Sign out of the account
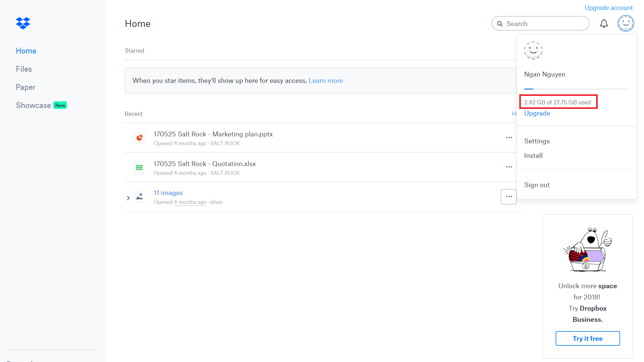644x362 pixels. point(537,185)
